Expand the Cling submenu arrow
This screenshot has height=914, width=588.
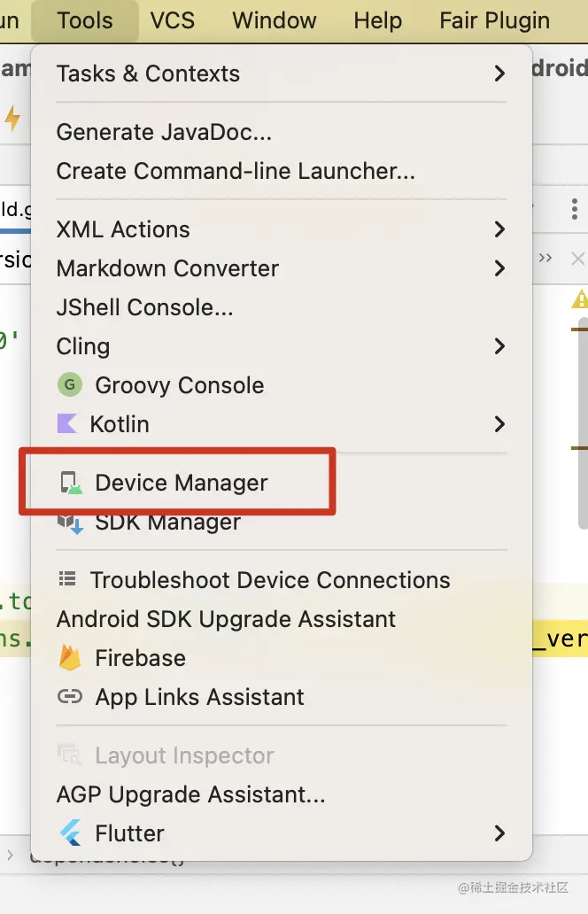(x=499, y=346)
